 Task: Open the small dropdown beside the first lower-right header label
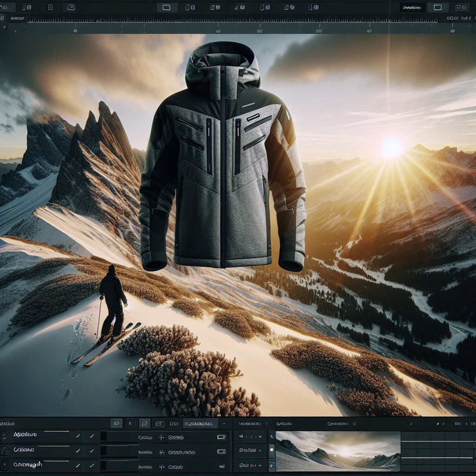point(267,424)
